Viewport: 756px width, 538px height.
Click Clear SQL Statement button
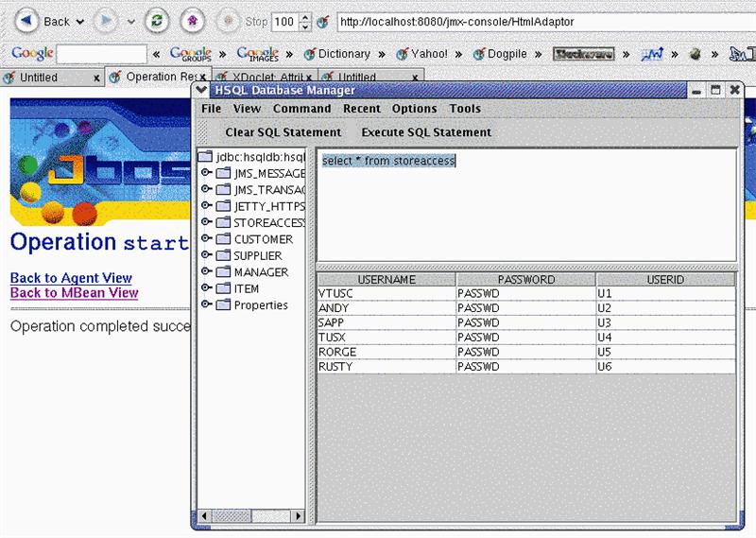pos(283,132)
